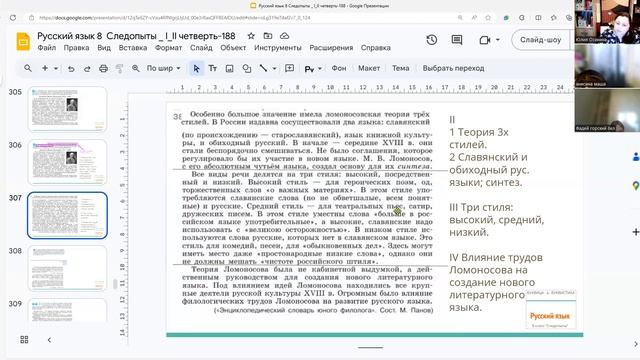Open the Правка menu

(76, 48)
